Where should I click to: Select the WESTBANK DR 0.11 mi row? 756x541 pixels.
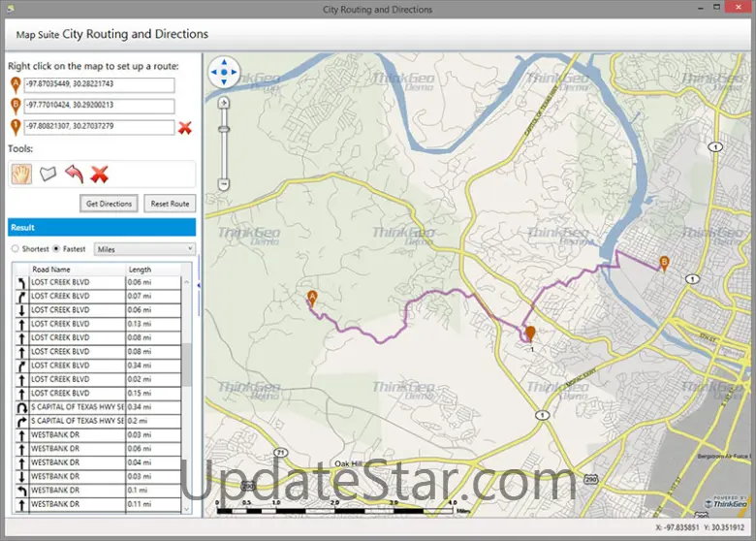pos(98,504)
